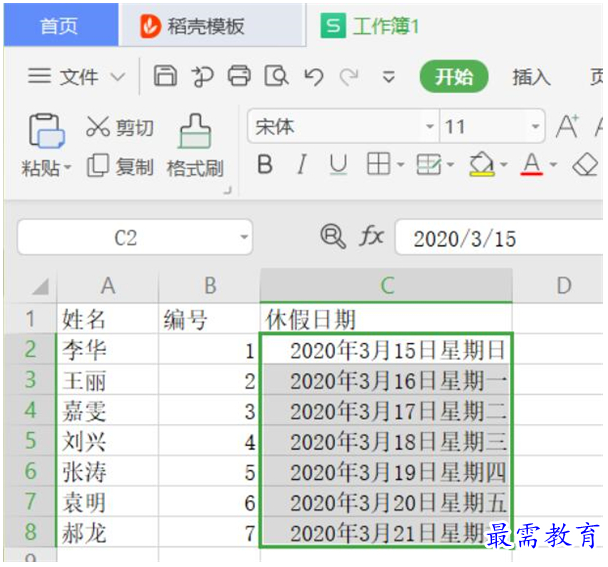Toggle Underline formatting
The image size is (608, 567).
click(x=338, y=164)
